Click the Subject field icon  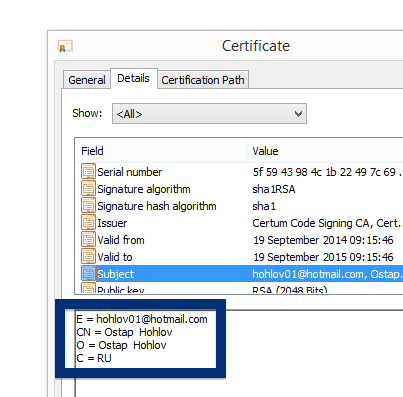click(x=88, y=274)
